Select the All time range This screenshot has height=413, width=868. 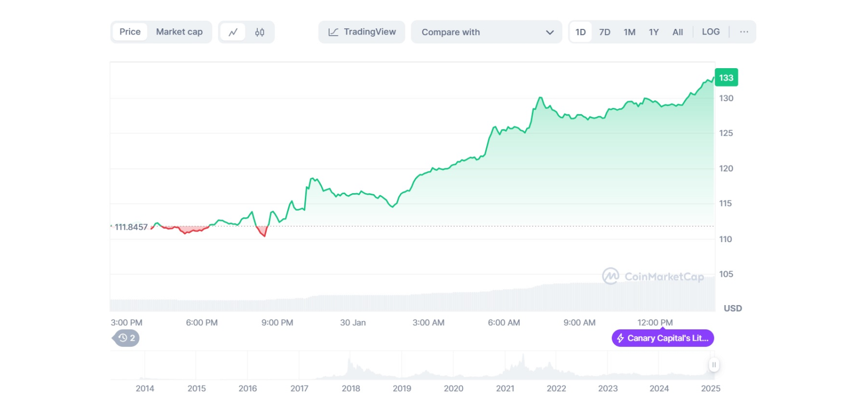pos(678,32)
